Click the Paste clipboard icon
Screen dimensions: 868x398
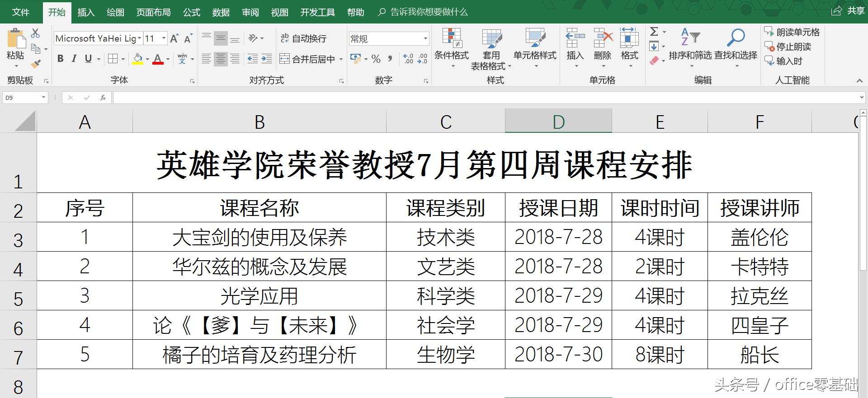point(16,39)
